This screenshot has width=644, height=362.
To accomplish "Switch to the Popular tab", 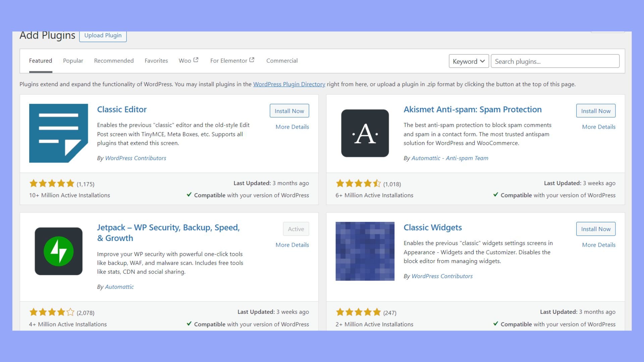I will [73, 61].
